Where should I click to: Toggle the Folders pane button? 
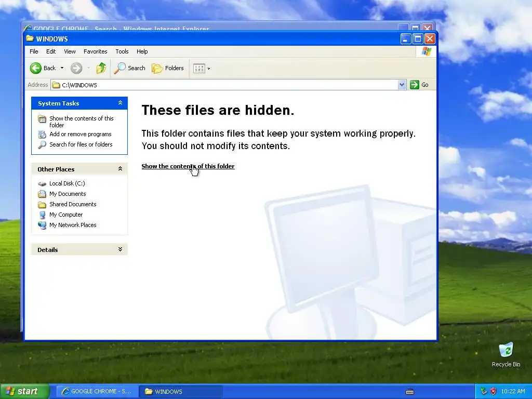click(168, 68)
